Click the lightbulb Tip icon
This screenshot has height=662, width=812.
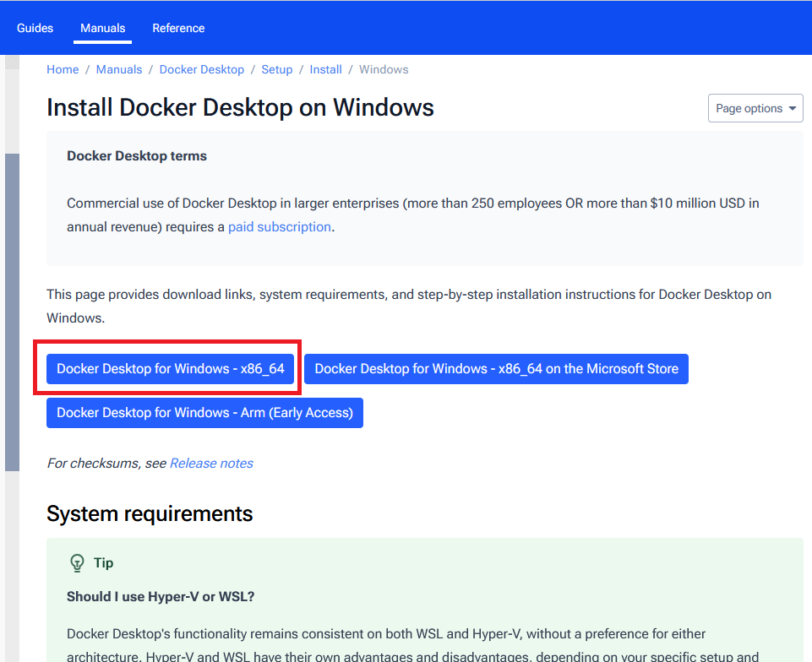77,562
